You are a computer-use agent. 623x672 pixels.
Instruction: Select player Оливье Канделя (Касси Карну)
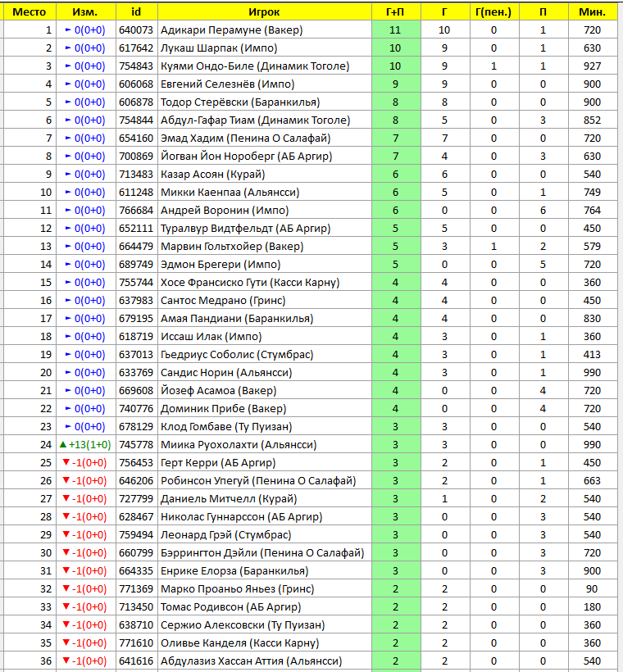[x=239, y=642]
